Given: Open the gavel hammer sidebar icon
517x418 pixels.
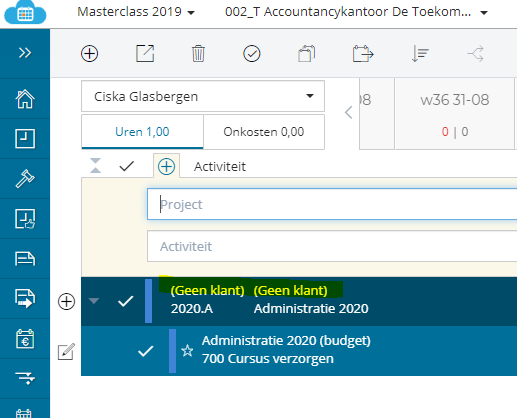Looking at the screenshot, I should (x=25, y=179).
